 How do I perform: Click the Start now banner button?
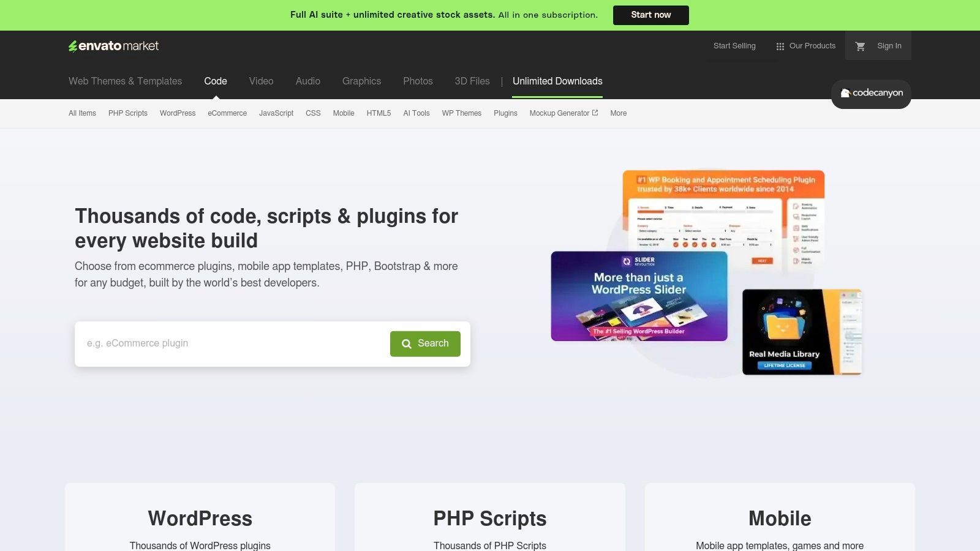coord(650,15)
